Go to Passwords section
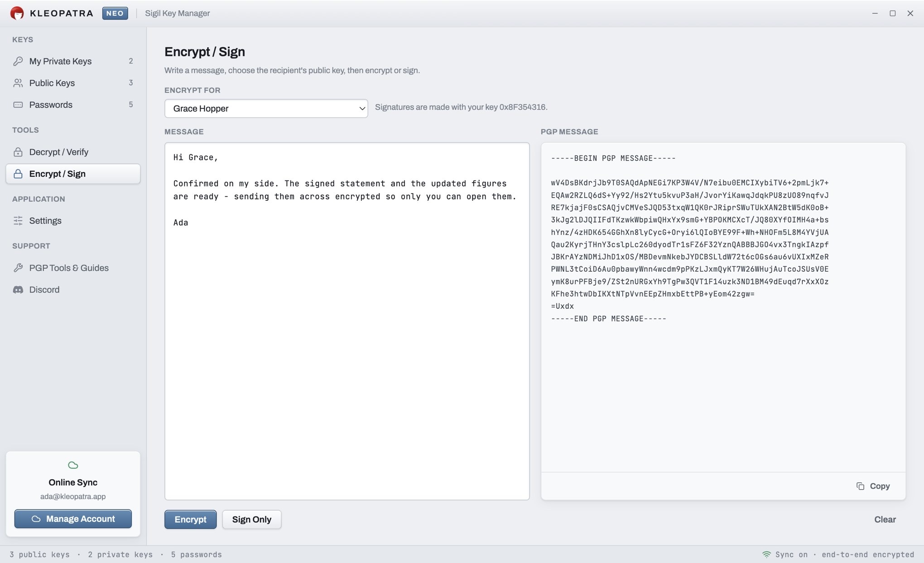Viewport: 924px width, 563px height. pyautogui.click(x=73, y=105)
